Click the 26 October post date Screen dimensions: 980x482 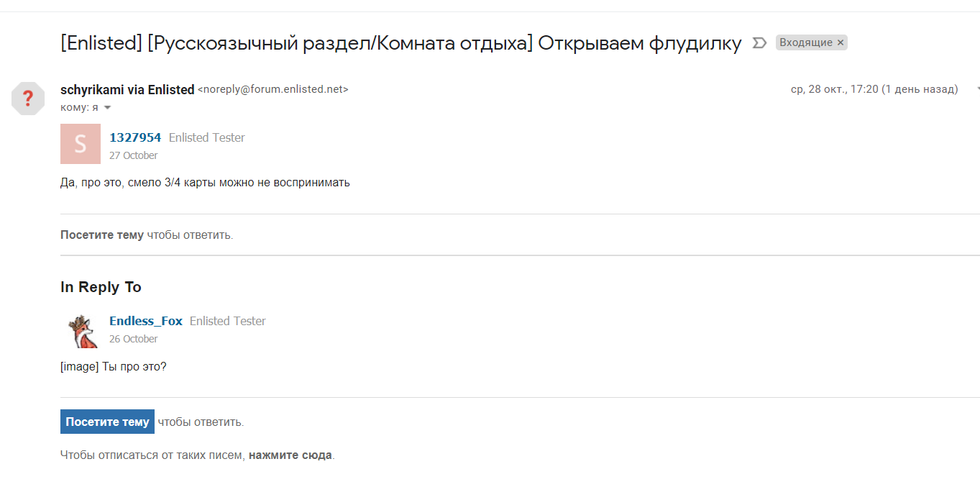[133, 339]
